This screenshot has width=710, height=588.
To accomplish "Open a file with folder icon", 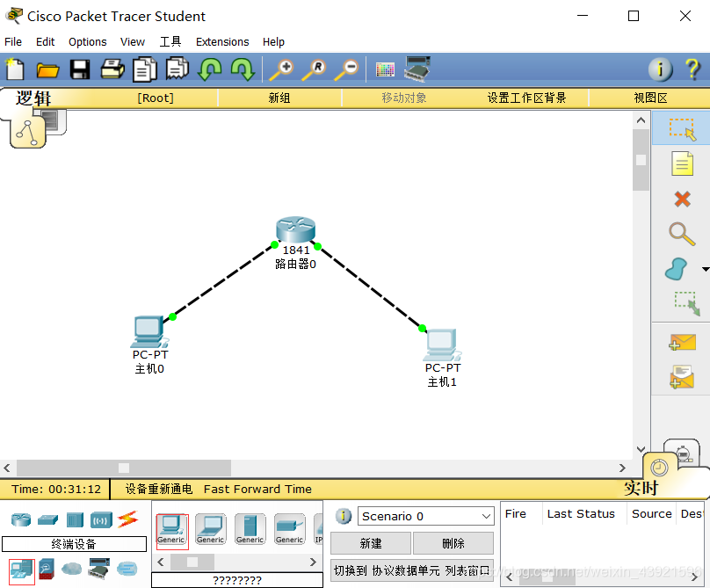I will point(47,70).
